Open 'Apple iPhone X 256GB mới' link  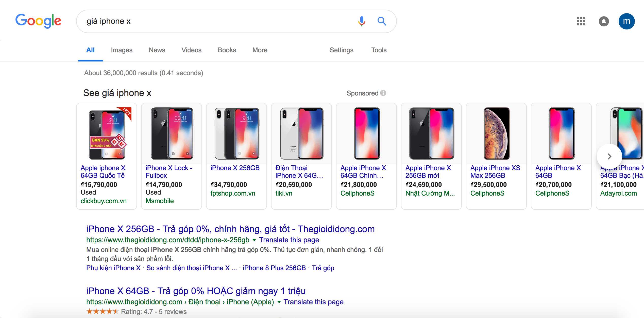428,172
